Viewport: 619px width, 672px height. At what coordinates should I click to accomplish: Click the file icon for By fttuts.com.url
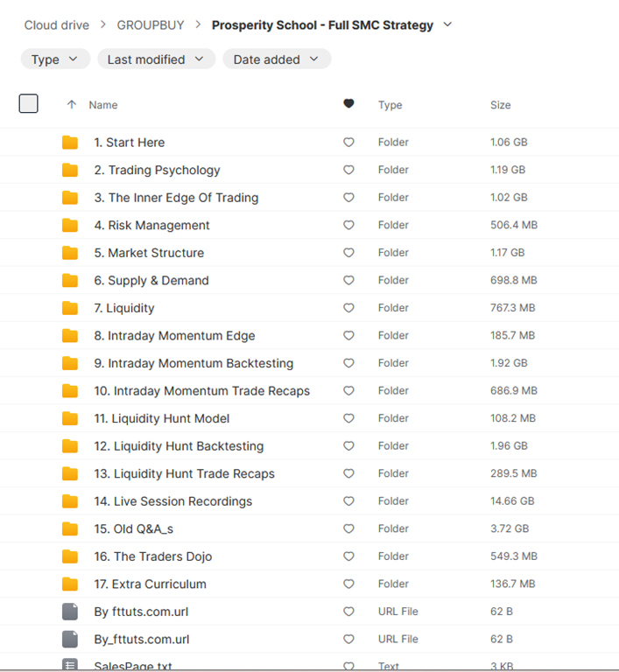pyautogui.click(x=70, y=612)
